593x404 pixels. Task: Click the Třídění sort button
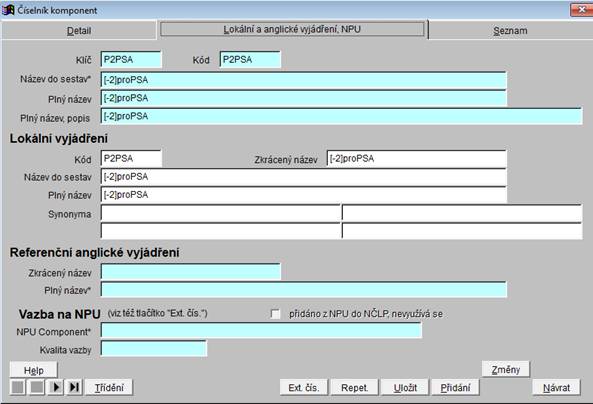pyautogui.click(x=109, y=387)
